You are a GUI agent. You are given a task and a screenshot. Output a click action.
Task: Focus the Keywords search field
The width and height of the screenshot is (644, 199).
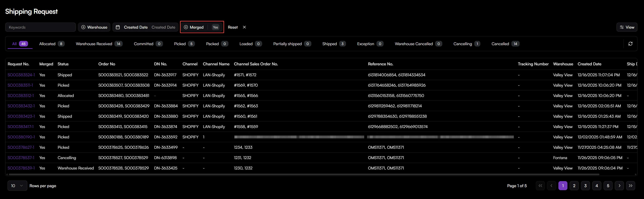(40, 27)
